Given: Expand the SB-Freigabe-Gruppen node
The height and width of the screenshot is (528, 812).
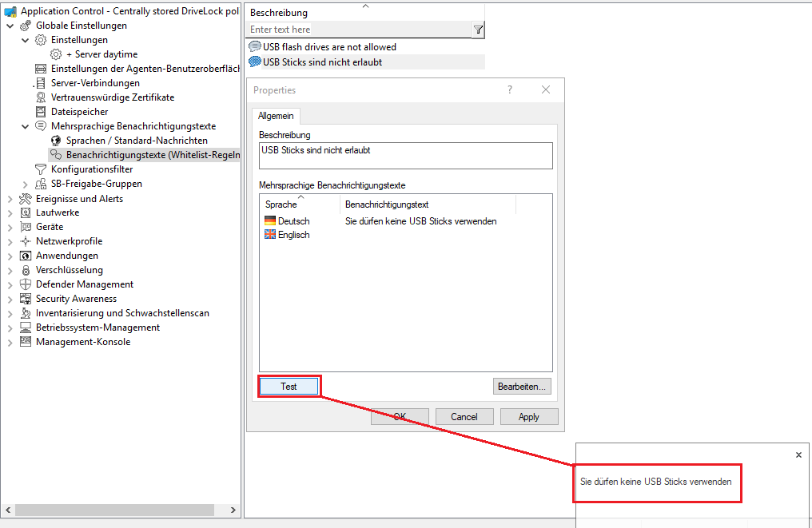Looking at the screenshot, I should [25, 184].
